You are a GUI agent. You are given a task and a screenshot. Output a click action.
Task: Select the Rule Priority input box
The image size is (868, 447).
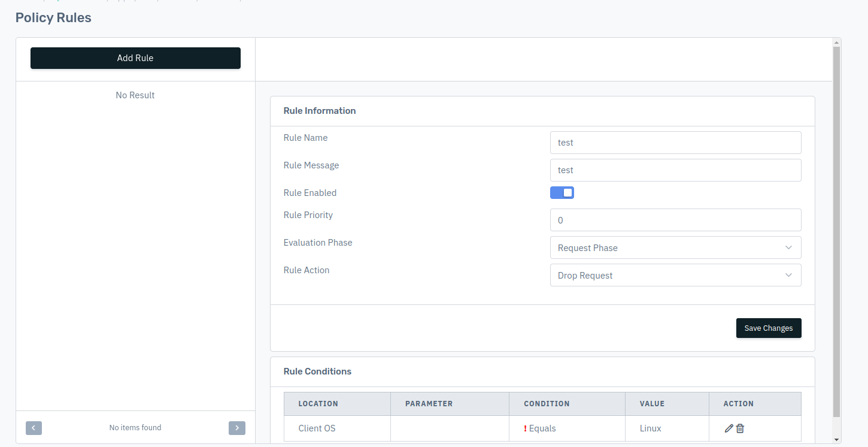pyautogui.click(x=675, y=221)
